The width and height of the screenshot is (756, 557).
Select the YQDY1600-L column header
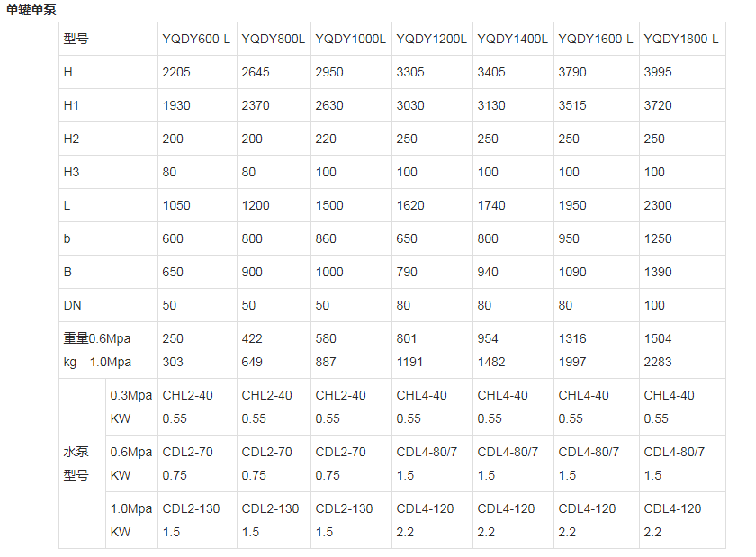pyautogui.click(x=597, y=39)
